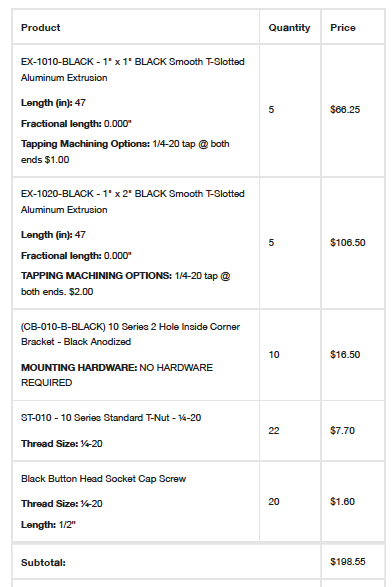Click the Quantity column header
Image resolution: width=392 pixels, height=587 pixels.
click(289, 28)
